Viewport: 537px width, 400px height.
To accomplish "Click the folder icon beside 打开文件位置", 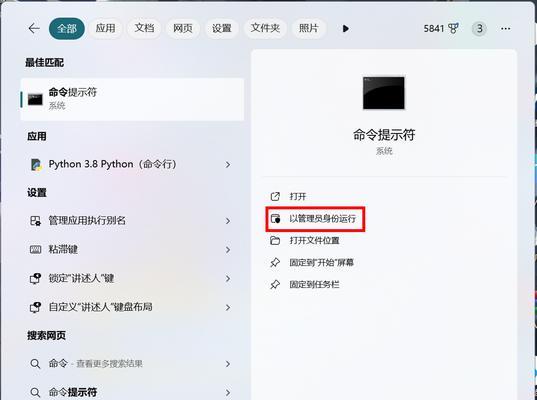I will click(x=275, y=240).
